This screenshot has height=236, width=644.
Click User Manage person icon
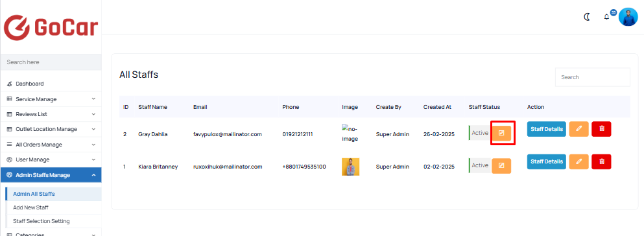click(10, 159)
